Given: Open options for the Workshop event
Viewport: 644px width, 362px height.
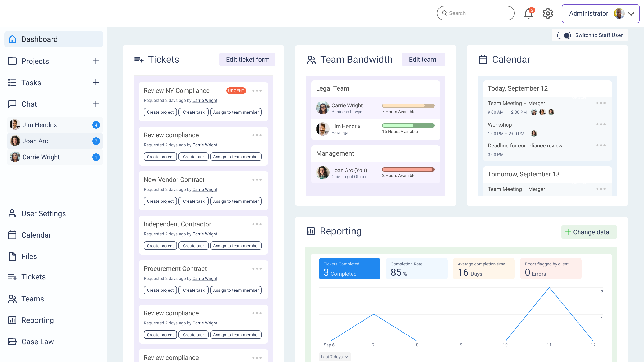Looking at the screenshot, I should click(x=601, y=124).
